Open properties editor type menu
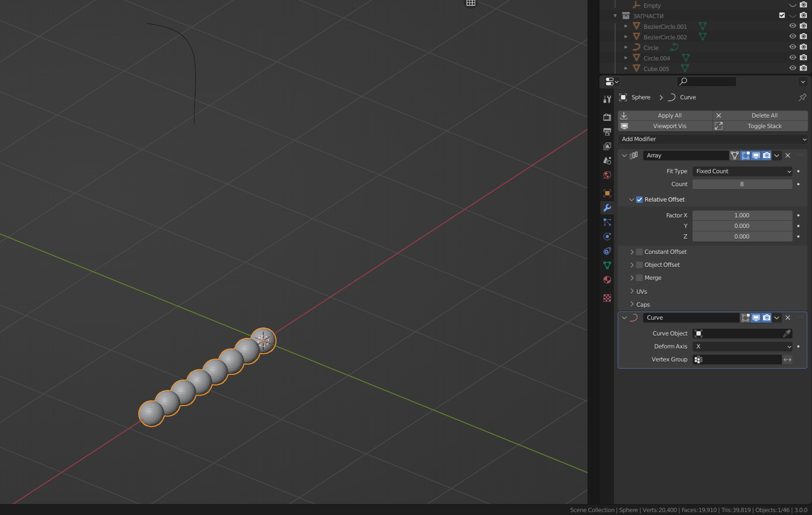The image size is (812, 515). pos(612,82)
